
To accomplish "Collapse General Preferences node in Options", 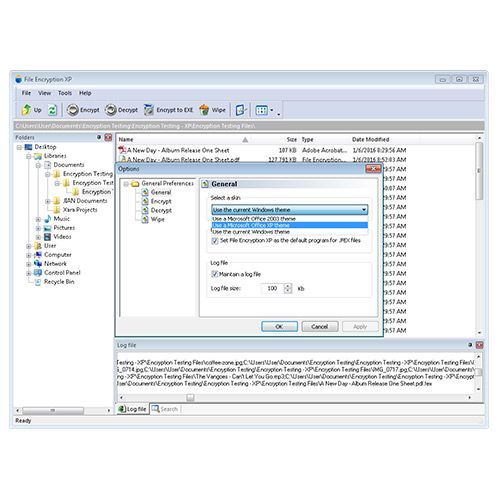I will (x=126, y=184).
